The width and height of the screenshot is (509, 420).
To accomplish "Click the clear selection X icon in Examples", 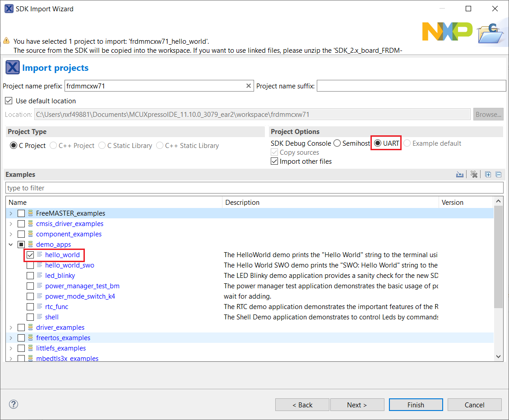I will click(x=474, y=175).
